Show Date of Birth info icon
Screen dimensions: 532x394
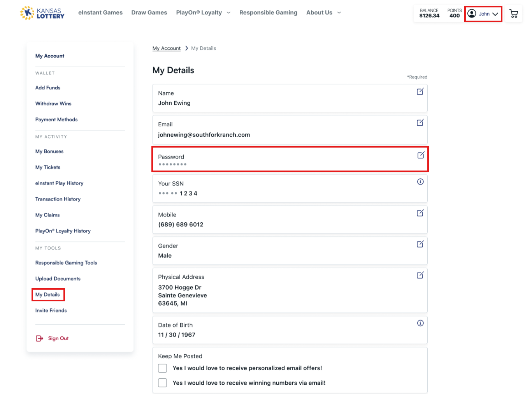coord(420,323)
